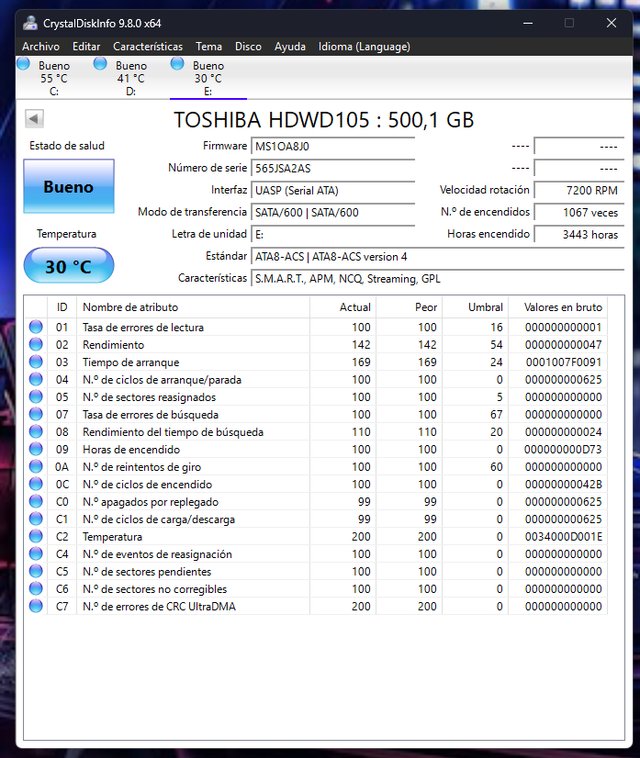This screenshot has height=758, width=640.
Task: Click raw value 00000000042B
Action: click(x=563, y=484)
